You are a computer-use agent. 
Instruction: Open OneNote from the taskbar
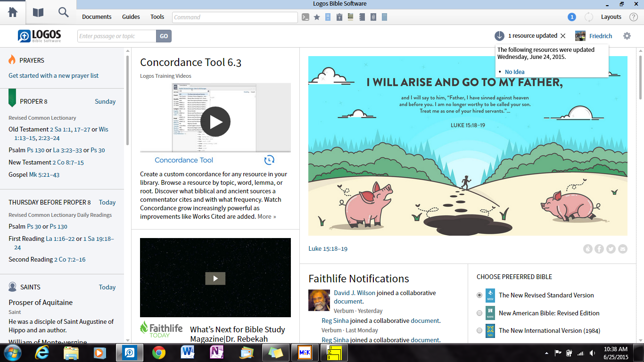click(x=217, y=352)
